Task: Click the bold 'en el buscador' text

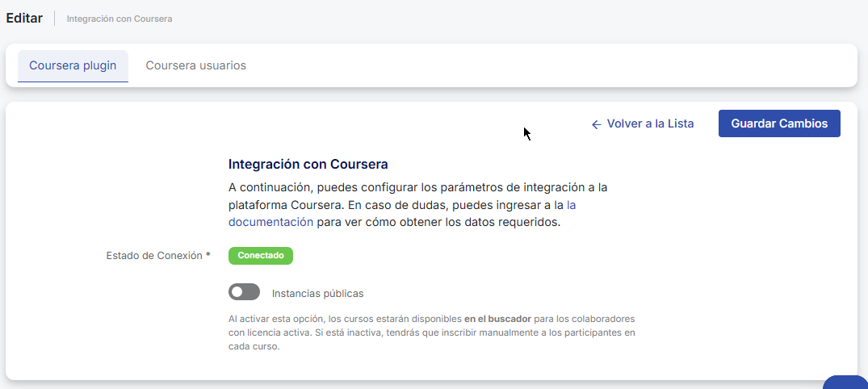Action: click(x=497, y=319)
